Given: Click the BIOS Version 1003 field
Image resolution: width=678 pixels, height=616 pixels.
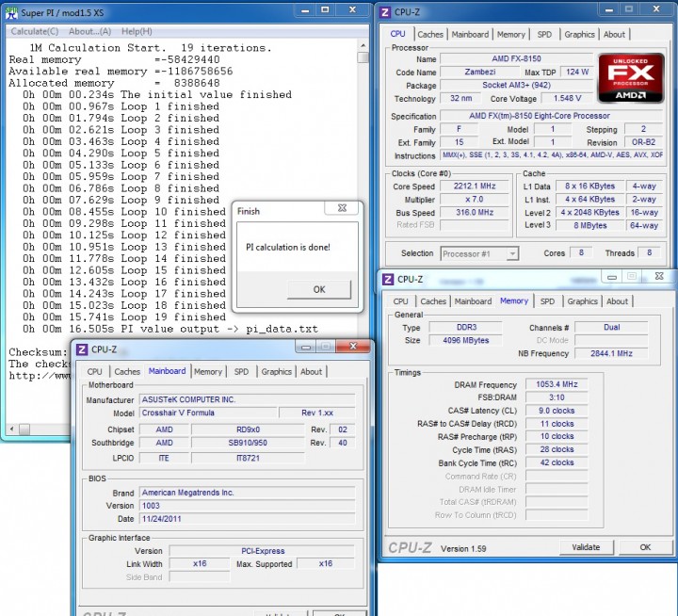Looking at the screenshot, I should click(247, 506).
